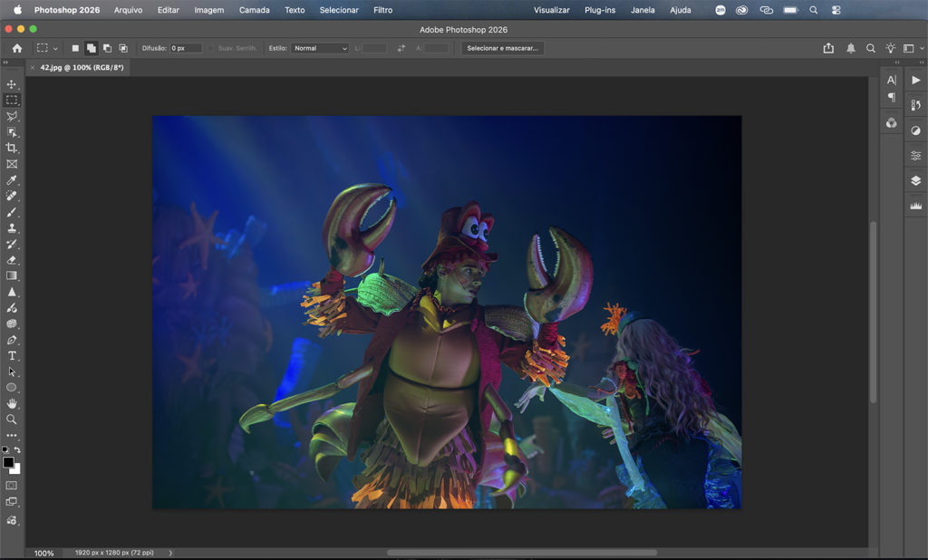Activate the Horizontal Type tool
The height and width of the screenshot is (560, 928).
(x=12, y=356)
